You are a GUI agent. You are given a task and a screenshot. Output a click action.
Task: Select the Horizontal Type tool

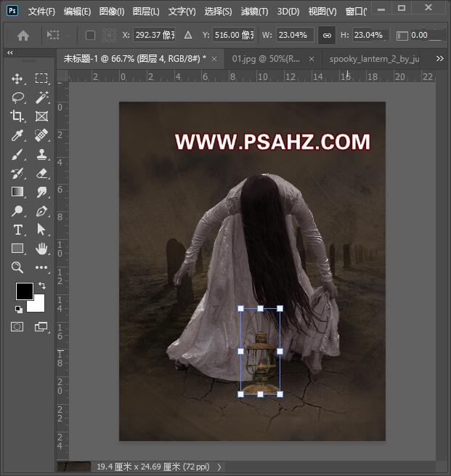pyautogui.click(x=17, y=230)
